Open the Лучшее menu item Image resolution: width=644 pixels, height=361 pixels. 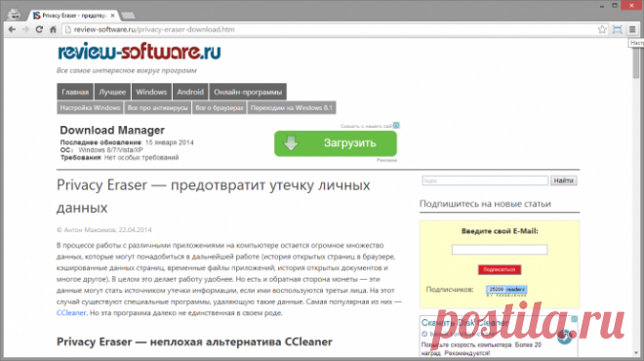[112, 92]
